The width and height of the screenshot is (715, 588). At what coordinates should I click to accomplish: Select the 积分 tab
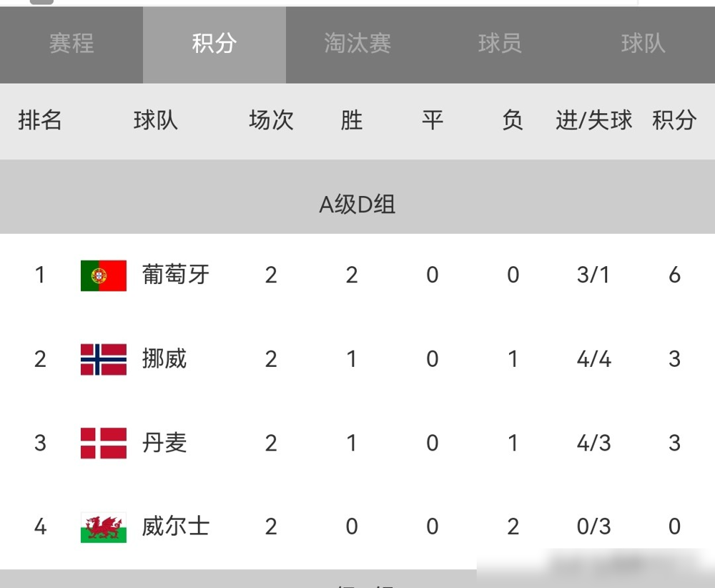[x=214, y=44]
